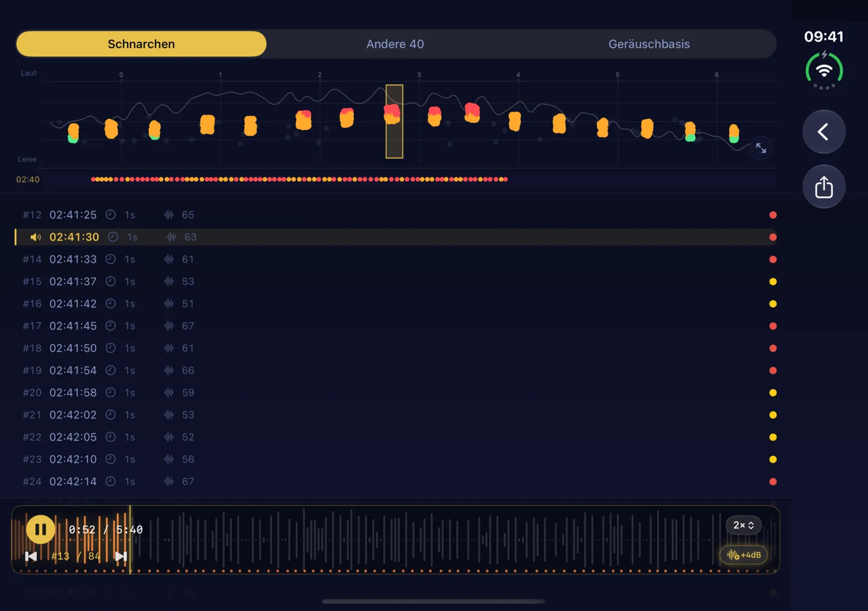Viewport: 868px width, 611px height.
Task: Click the yellow dot on row #15
Action: point(773,282)
